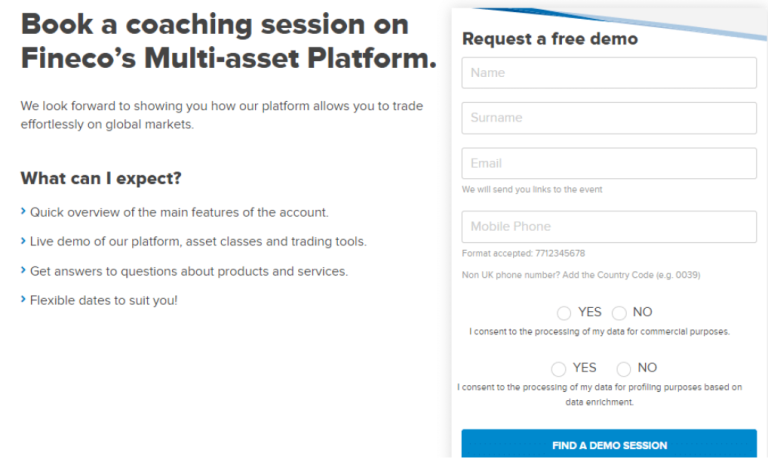
Task: Click the Name input field
Action: point(608,73)
